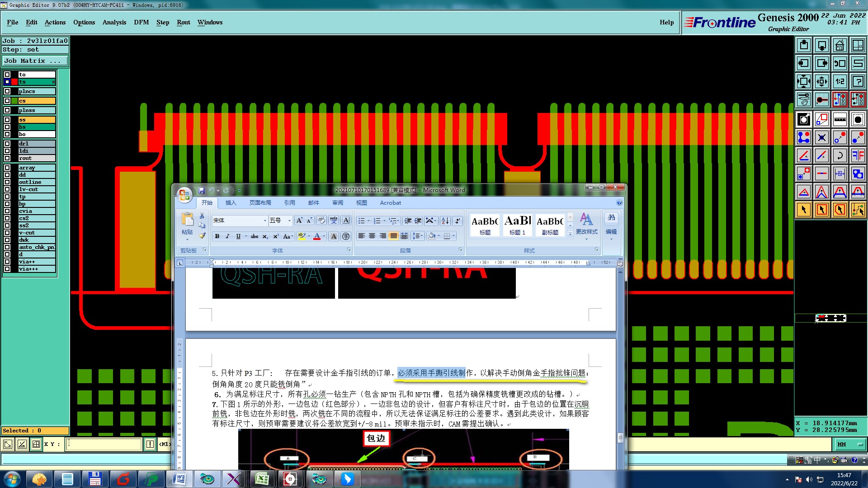Click the red swatch of layer ts
This screenshot has width=868, height=488.
click(x=14, y=82)
